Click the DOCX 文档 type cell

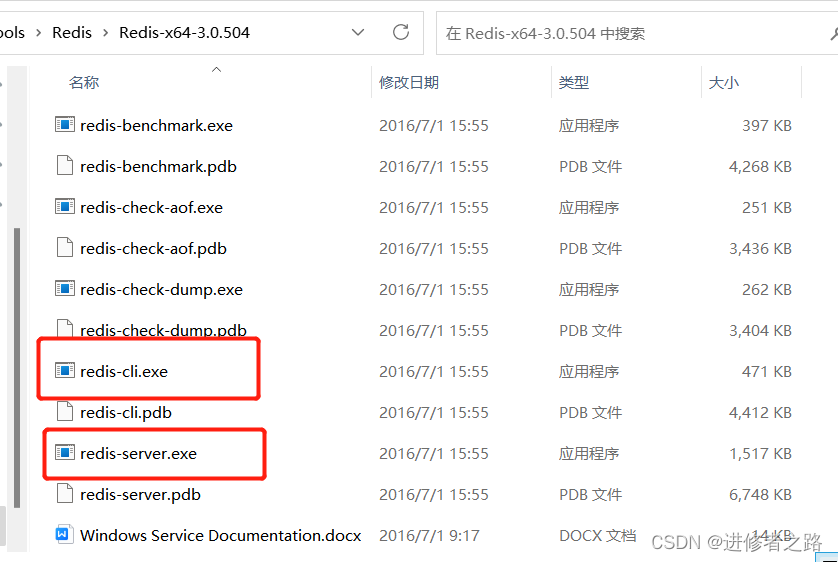[598, 535]
